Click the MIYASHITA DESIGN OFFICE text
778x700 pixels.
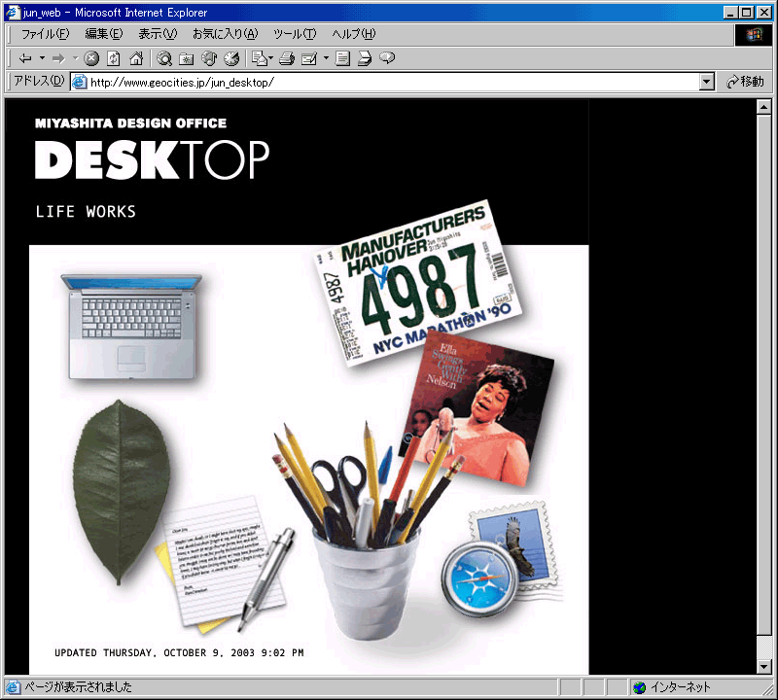(x=130, y=123)
